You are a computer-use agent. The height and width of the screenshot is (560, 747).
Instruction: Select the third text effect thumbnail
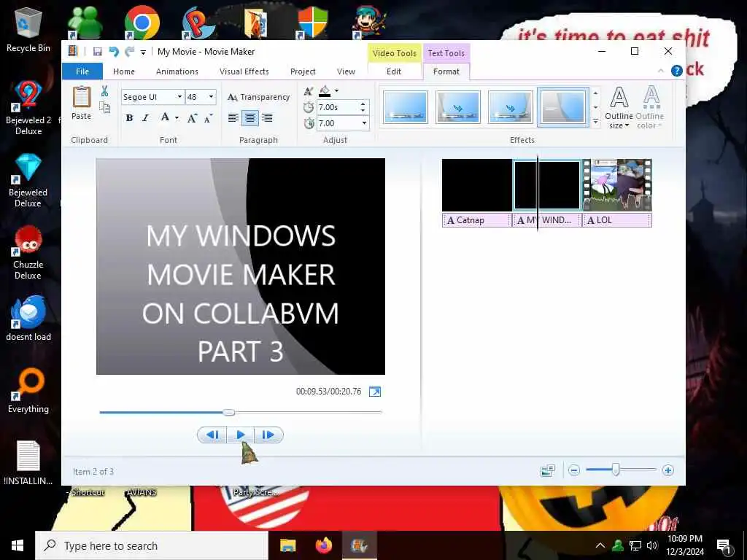[x=510, y=107]
